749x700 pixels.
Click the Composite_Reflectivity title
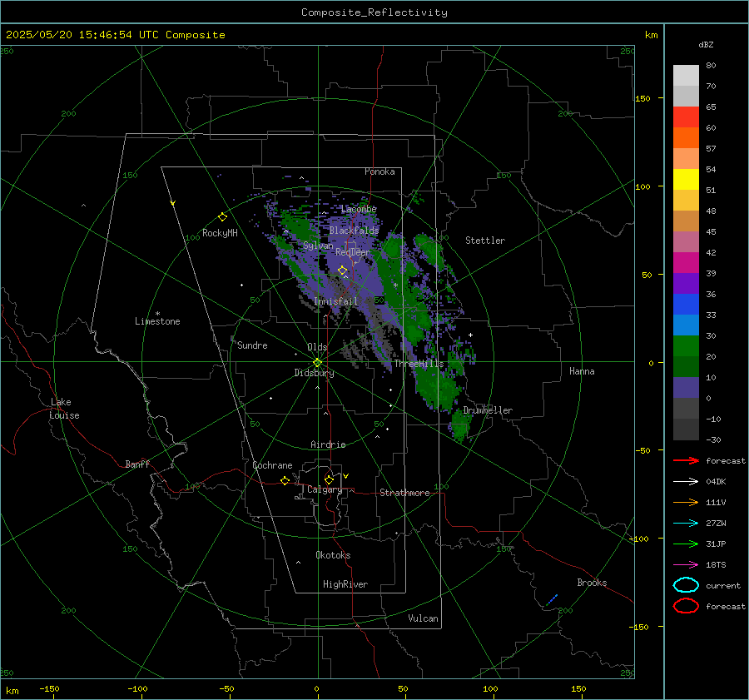point(374,12)
